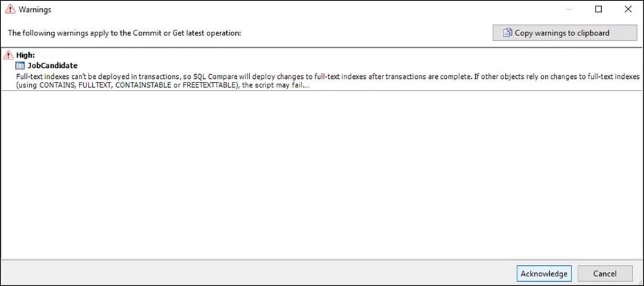Click the 'following warnings apply' header text

125,33
